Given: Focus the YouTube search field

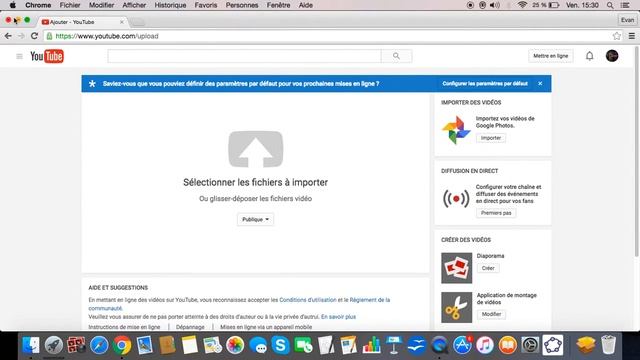Looking at the screenshot, I should click(244, 56).
